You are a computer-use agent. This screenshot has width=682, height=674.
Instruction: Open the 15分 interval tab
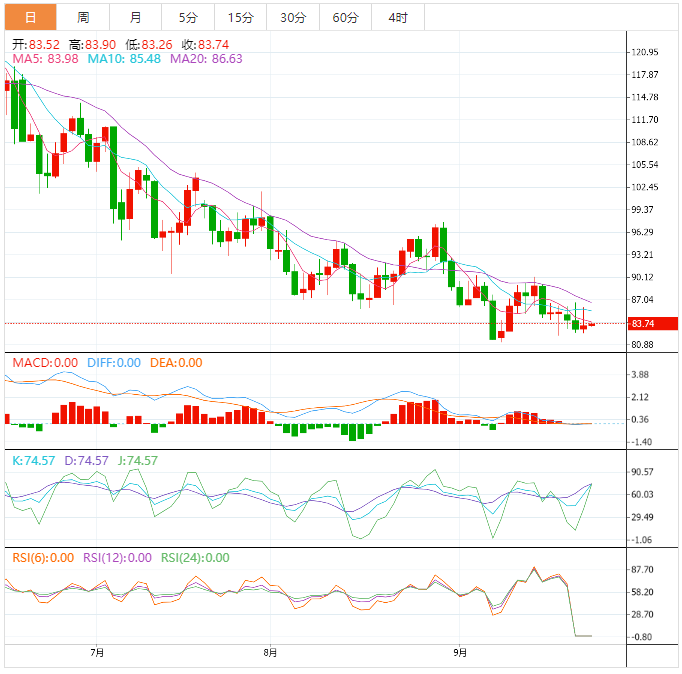pos(241,17)
